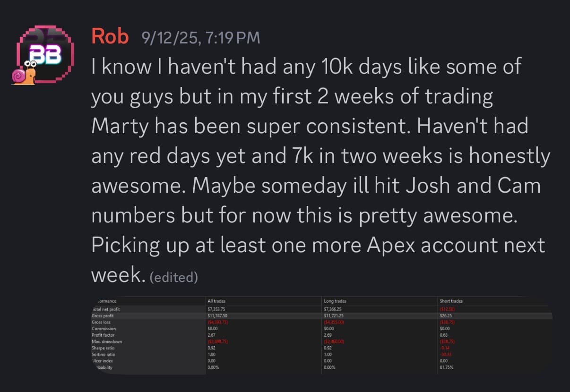Screen dimensions: 570x392
Task: Click the Gross loss row
Action: click(x=102, y=322)
